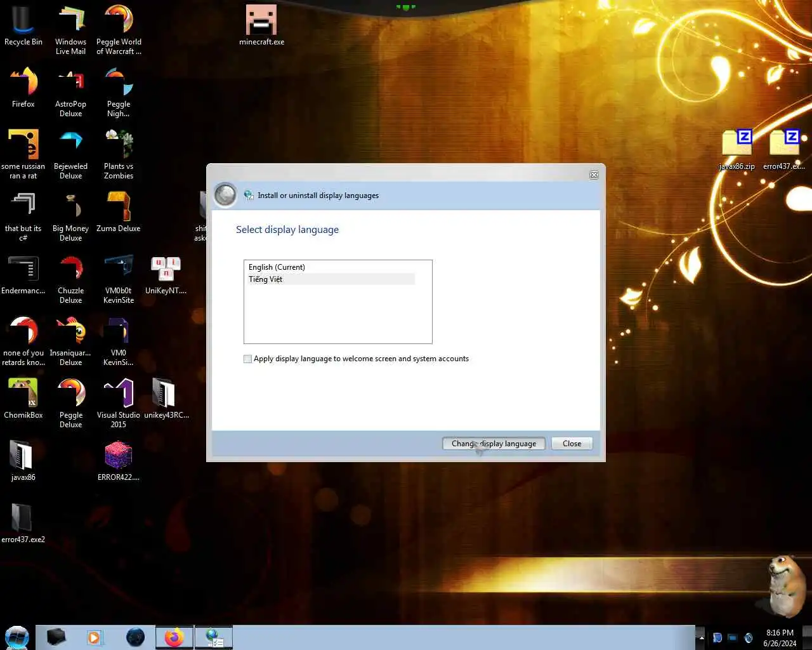812x650 pixels.
Task: Select the UniKeyNT desktop icon
Action: (166, 275)
